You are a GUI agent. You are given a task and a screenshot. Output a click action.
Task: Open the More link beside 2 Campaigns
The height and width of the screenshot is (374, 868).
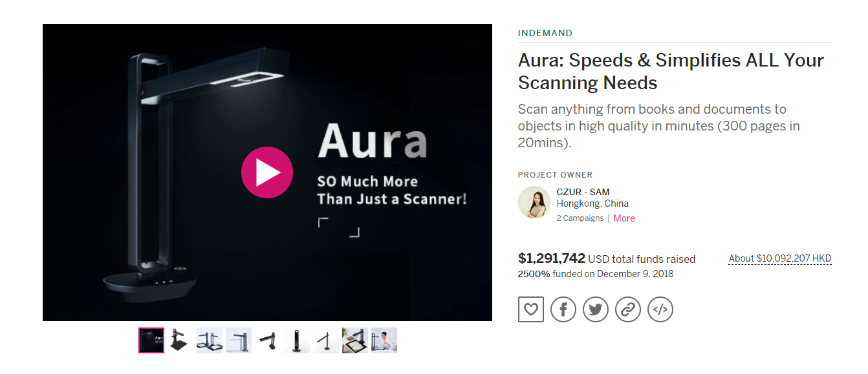pos(624,218)
